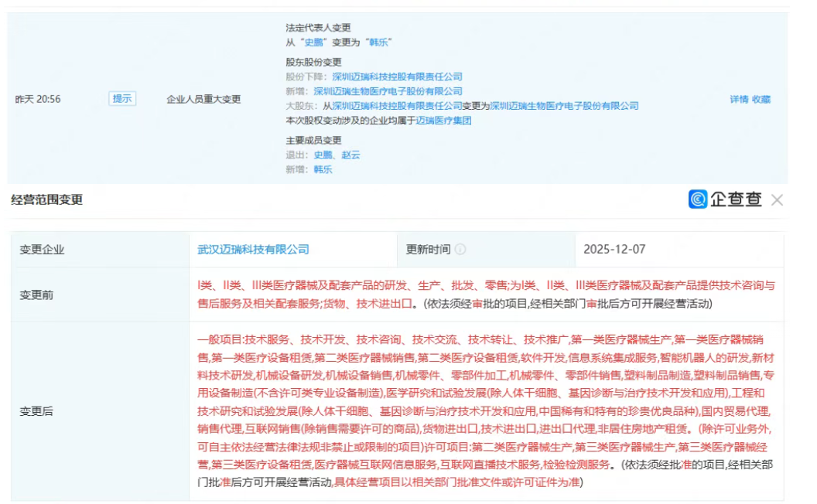Click 韩乐 under 主要成员变更 新增 row
The height and width of the screenshot is (504, 817).
click(323, 169)
